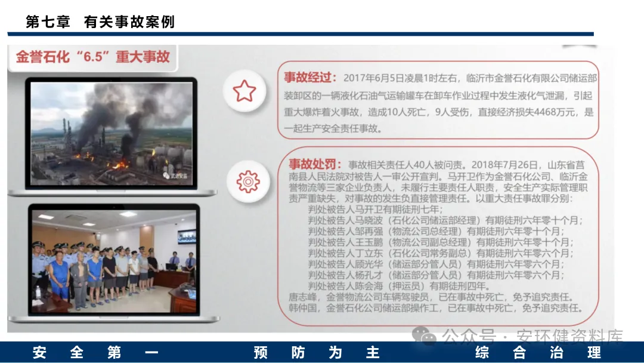This screenshot has width=644, height=363.
Task: Click the line about 丁立东 石化公司常务副总
Action: [441, 253]
